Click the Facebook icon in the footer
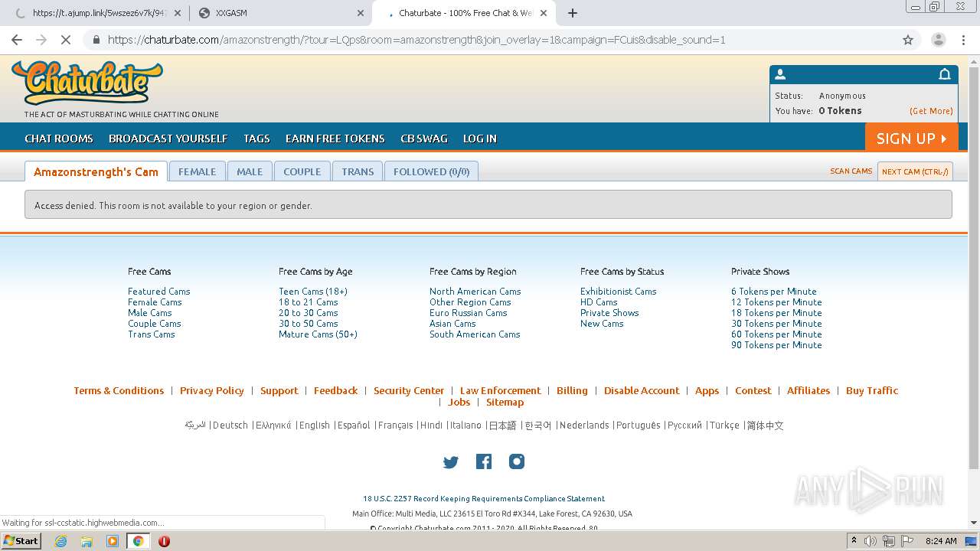The image size is (980, 551). (x=484, y=461)
